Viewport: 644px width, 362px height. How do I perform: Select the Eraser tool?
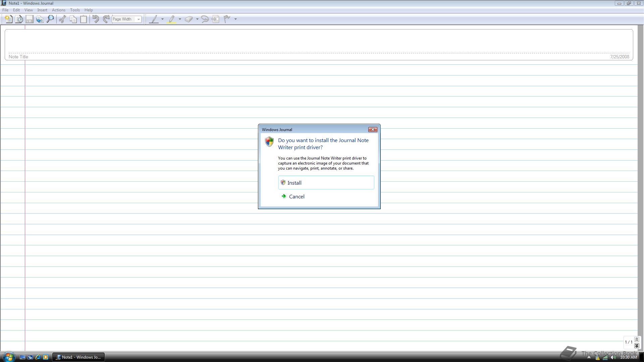click(189, 19)
